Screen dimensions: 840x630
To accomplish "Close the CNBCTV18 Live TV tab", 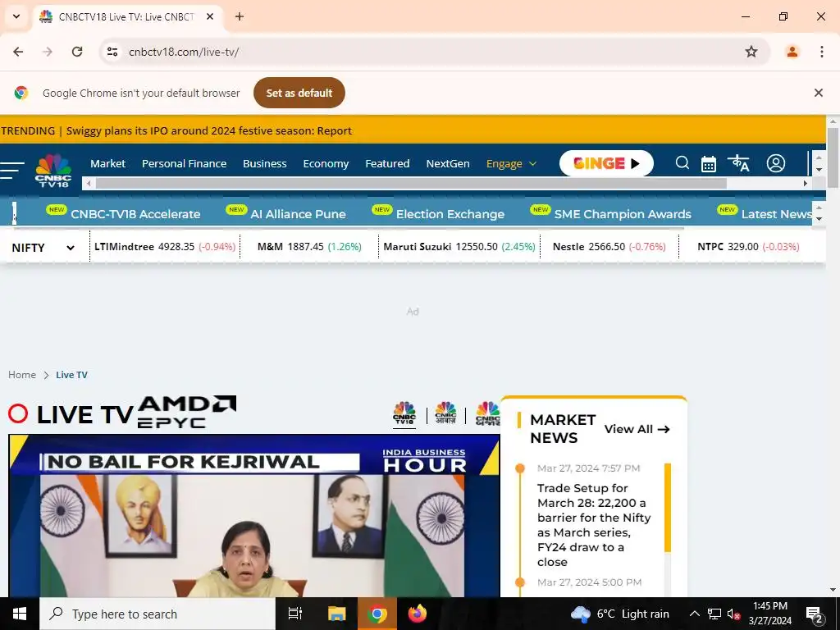I will pyautogui.click(x=210, y=16).
